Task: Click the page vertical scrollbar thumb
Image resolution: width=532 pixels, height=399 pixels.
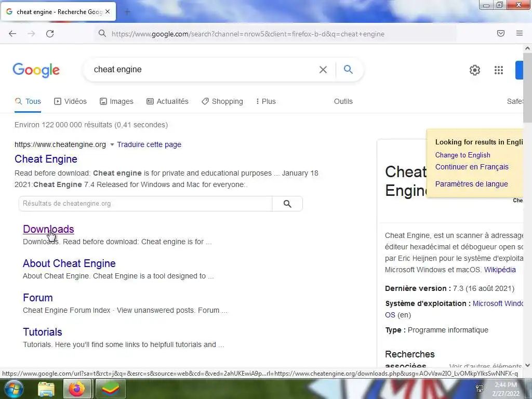Action: 527,87
